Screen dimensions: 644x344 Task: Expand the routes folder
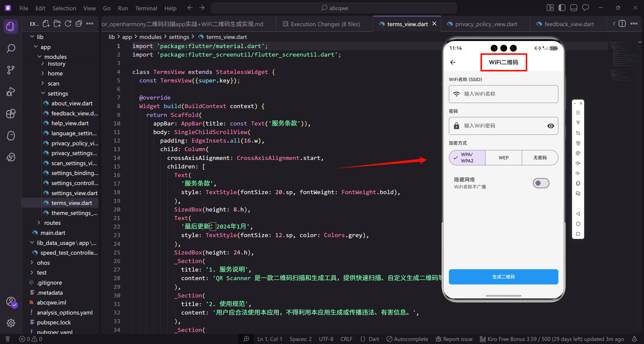52,223
